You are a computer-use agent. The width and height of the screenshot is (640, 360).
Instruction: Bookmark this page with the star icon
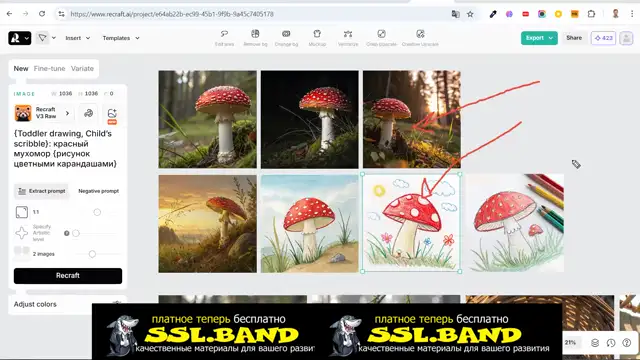pos(470,14)
